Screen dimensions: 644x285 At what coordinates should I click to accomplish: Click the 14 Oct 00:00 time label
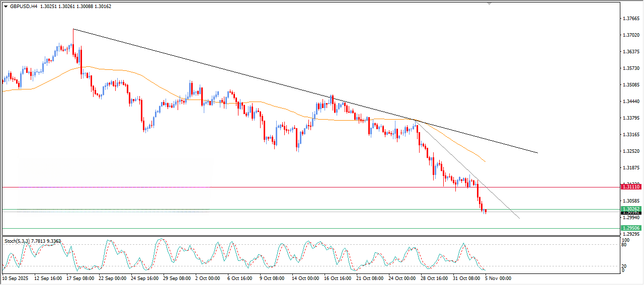tap(306, 278)
